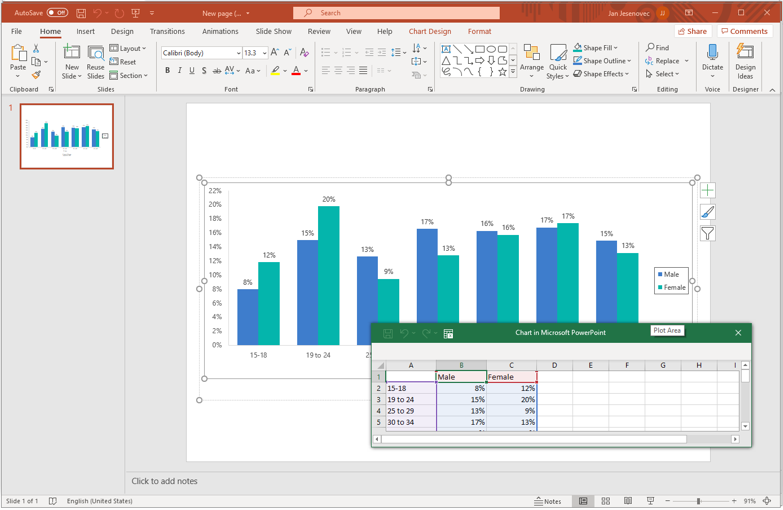Adjust the zoom slider in status bar
The width and height of the screenshot is (783, 510).
(698, 501)
